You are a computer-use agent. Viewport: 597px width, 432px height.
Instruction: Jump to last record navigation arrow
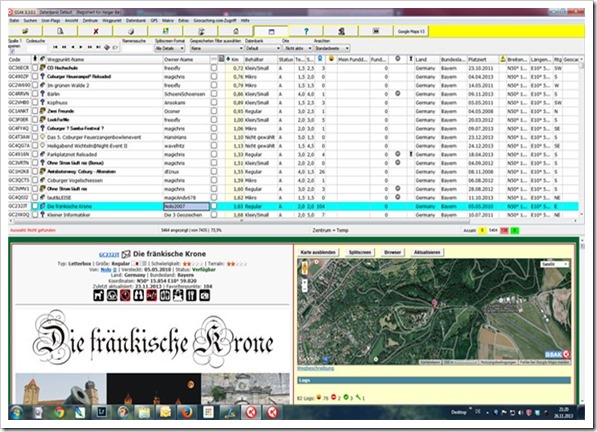99,47
